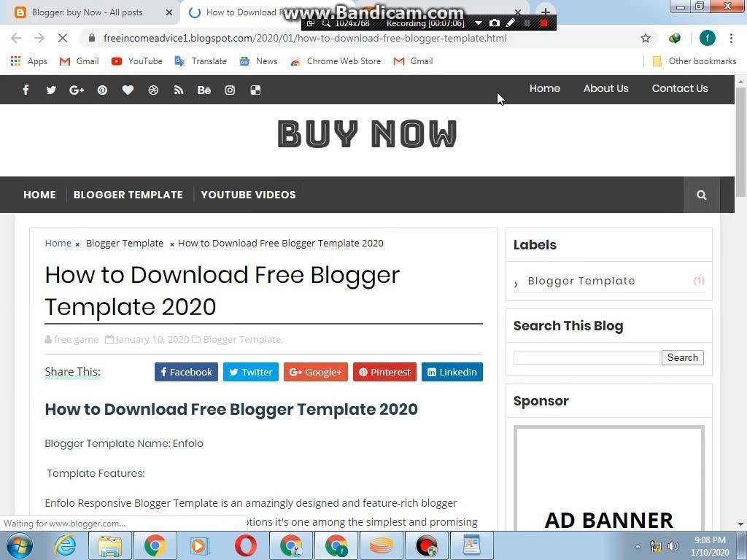This screenshot has width=747, height=560.
Task: Share the post on Google+
Action: (315, 372)
